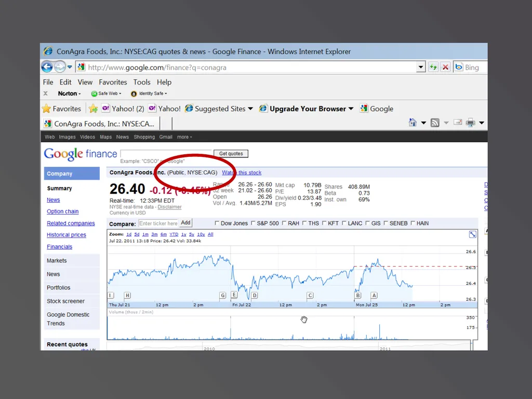Click the Google Finance quote search box
Screen dimensions: 532x399
(166, 154)
